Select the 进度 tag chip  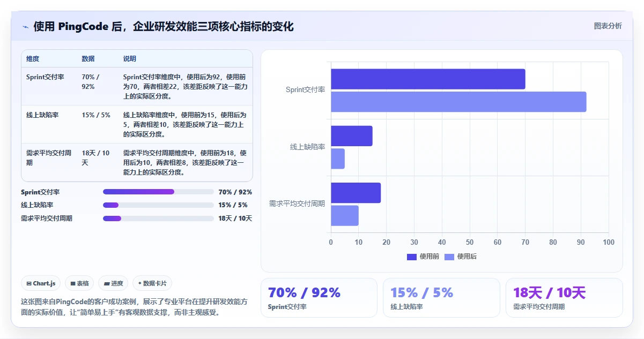113,283
